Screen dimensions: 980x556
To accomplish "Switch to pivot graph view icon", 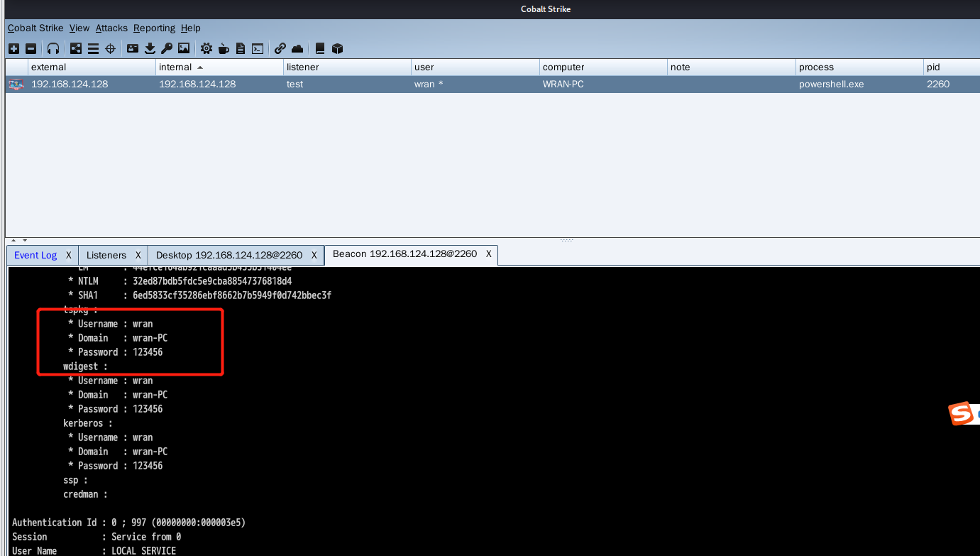I will (x=76, y=49).
